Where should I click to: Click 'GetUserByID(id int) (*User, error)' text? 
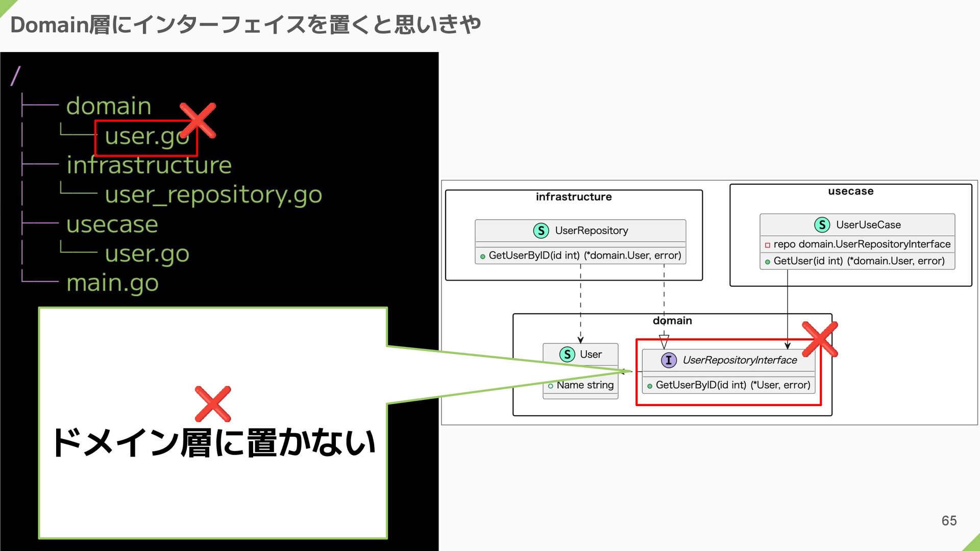(x=733, y=385)
